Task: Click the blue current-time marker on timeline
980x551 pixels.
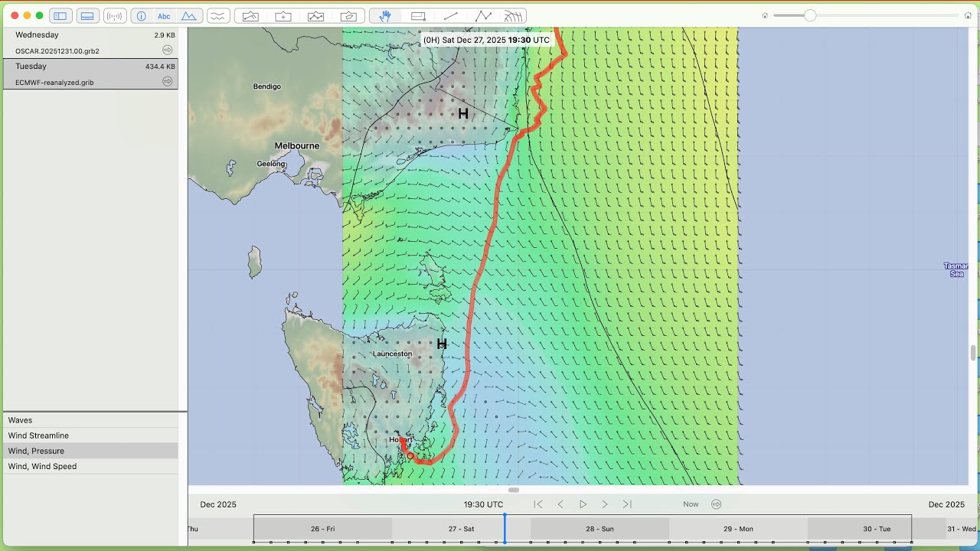Action: point(505,529)
